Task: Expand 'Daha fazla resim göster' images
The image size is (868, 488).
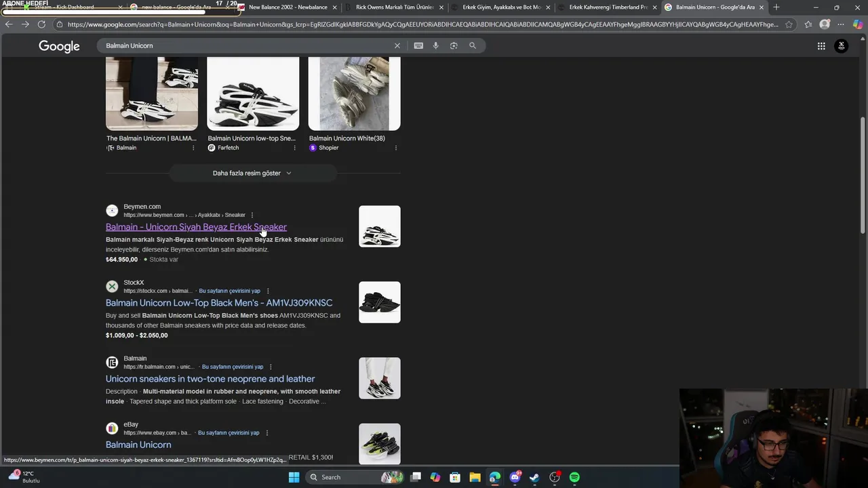Action: click(252, 173)
